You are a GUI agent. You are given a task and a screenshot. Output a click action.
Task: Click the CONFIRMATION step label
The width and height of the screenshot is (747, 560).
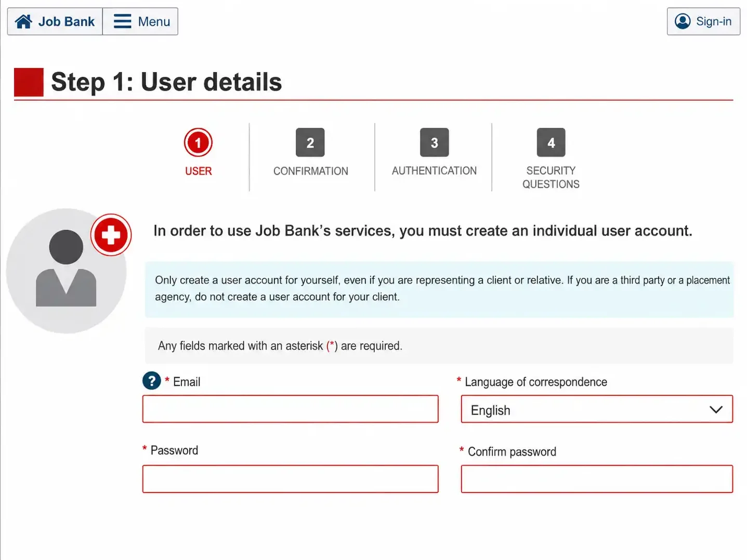(x=310, y=171)
